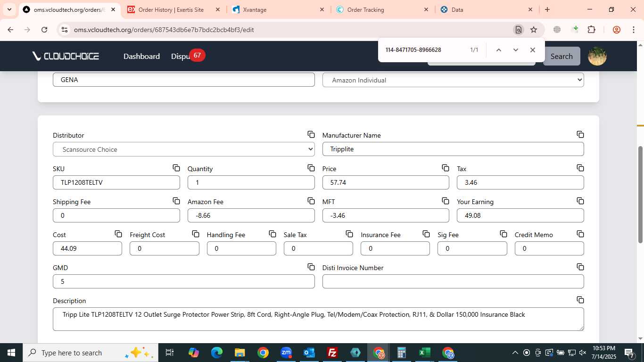
Task: Copy the SKU field value
Action: pos(176,168)
